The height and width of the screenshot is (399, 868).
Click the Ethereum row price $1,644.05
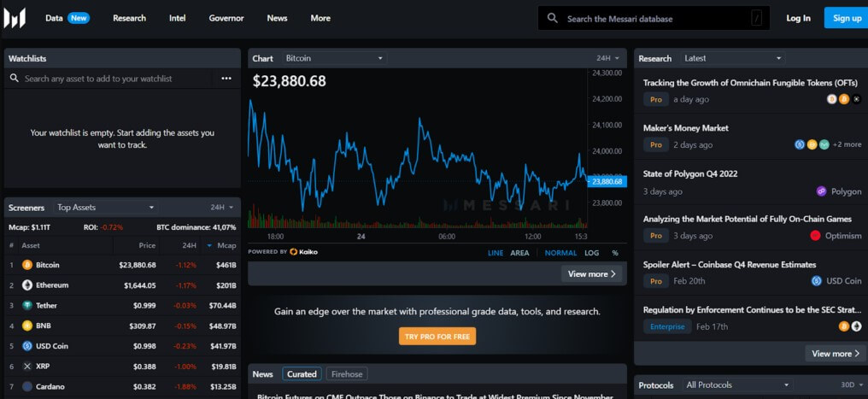pos(139,285)
